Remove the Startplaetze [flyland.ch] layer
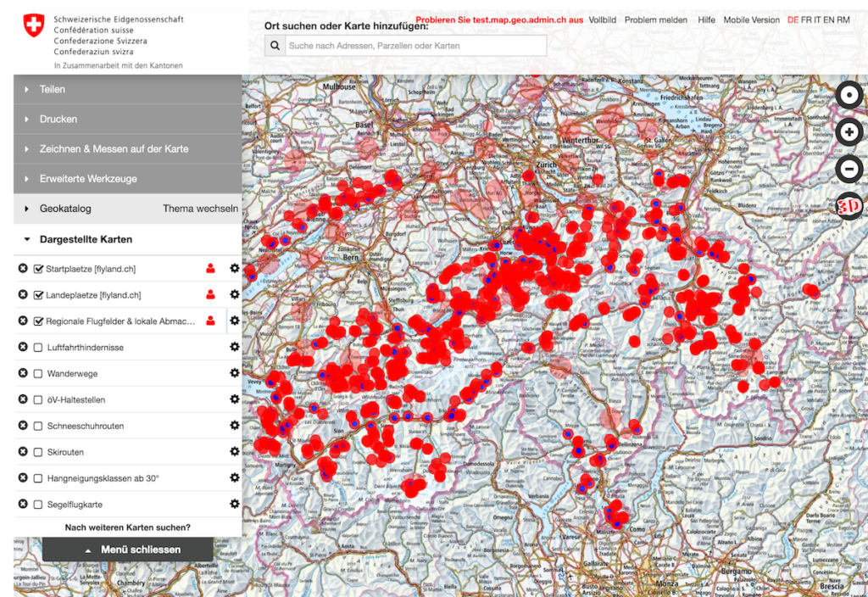 pos(23,268)
